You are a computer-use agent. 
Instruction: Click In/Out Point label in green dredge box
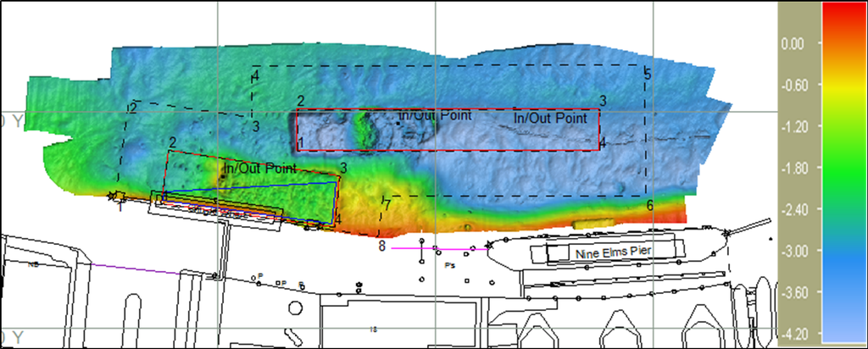[x=259, y=168]
